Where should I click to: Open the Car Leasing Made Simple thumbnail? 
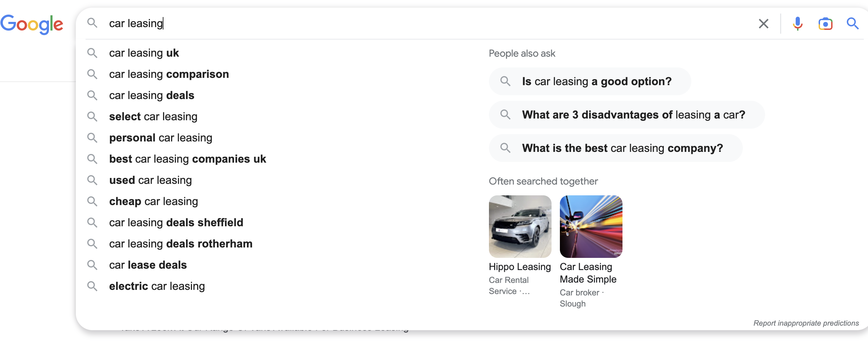(591, 227)
